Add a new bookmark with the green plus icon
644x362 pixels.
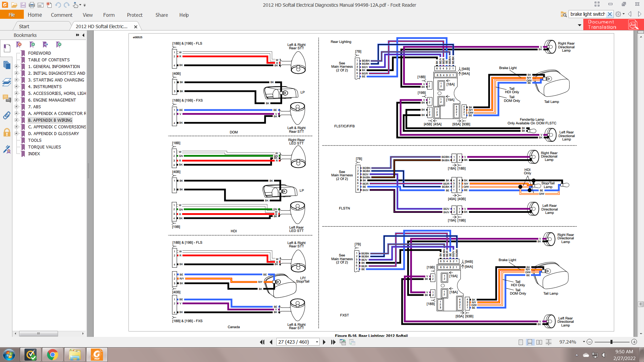point(32,45)
